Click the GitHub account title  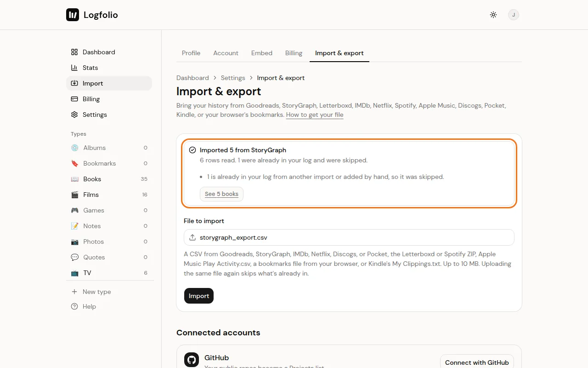[x=216, y=357]
